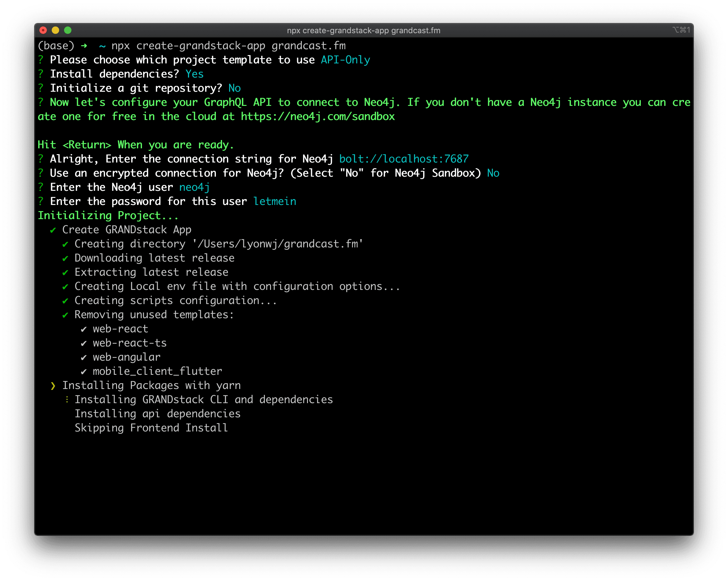Screen dimensions: 728x581
Task: Click the window title text in title bar
Action: coord(363,31)
